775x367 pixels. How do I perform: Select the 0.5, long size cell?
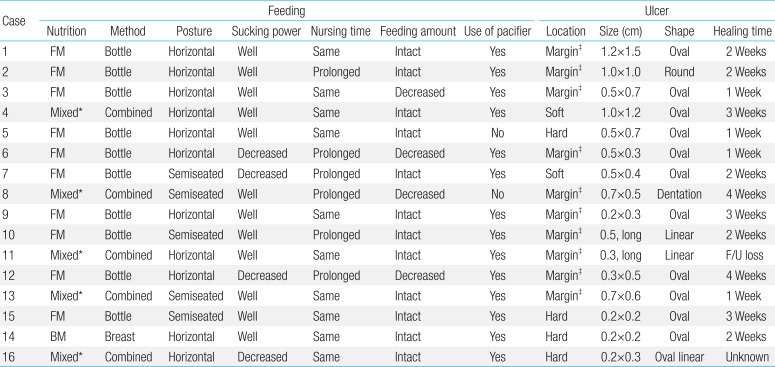point(621,235)
